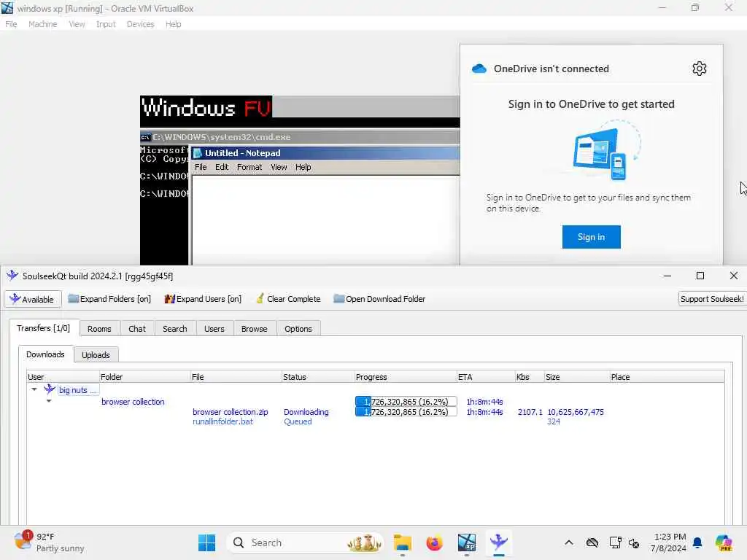The width and height of the screenshot is (747, 560).
Task: Switch to the Uploads sub-tab
Action: (96, 355)
